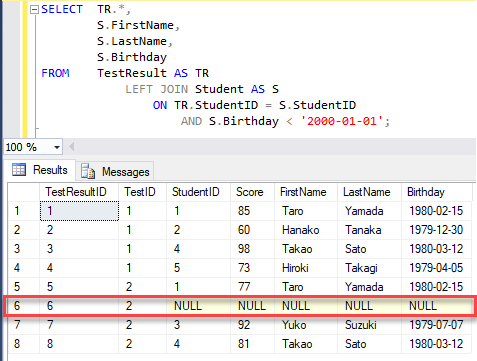Click the Score cell with value 60
The image size is (477, 361).
pyautogui.click(x=252, y=230)
